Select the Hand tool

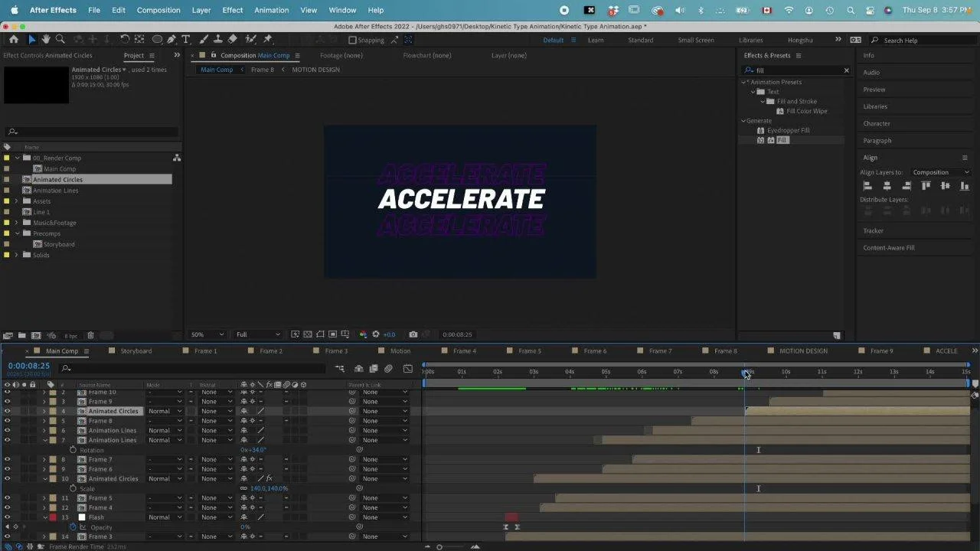(46, 39)
